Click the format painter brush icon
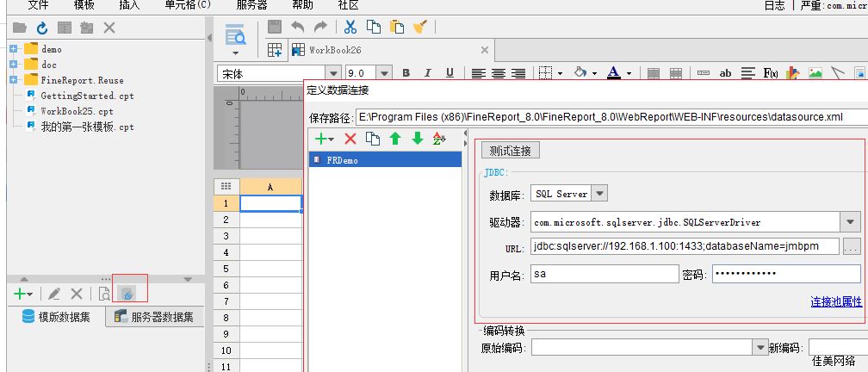 (x=421, y=27)
